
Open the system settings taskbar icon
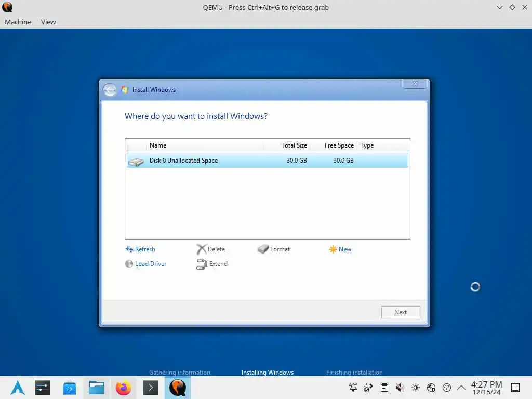[x=43, y=388]
